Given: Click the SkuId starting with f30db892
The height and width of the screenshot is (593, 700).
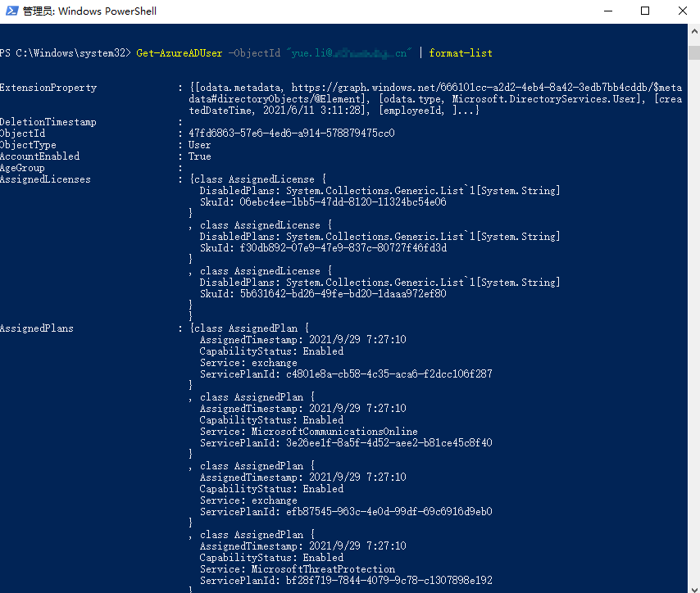Looking at the screenshot, I should pos(343,248).
